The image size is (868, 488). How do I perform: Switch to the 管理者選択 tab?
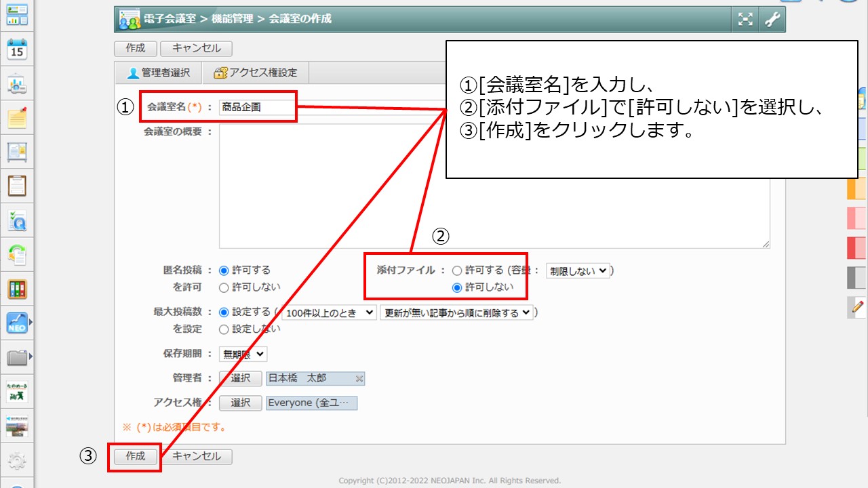(159, 73)
